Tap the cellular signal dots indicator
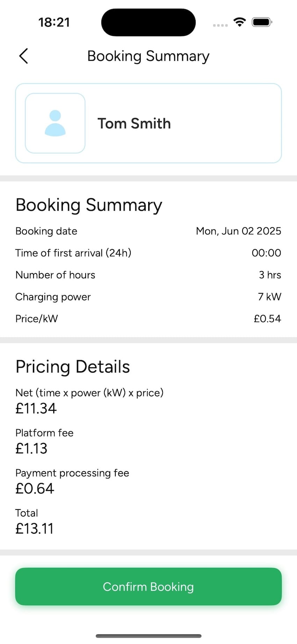This screenshot has height=644, width=297. 220,25
